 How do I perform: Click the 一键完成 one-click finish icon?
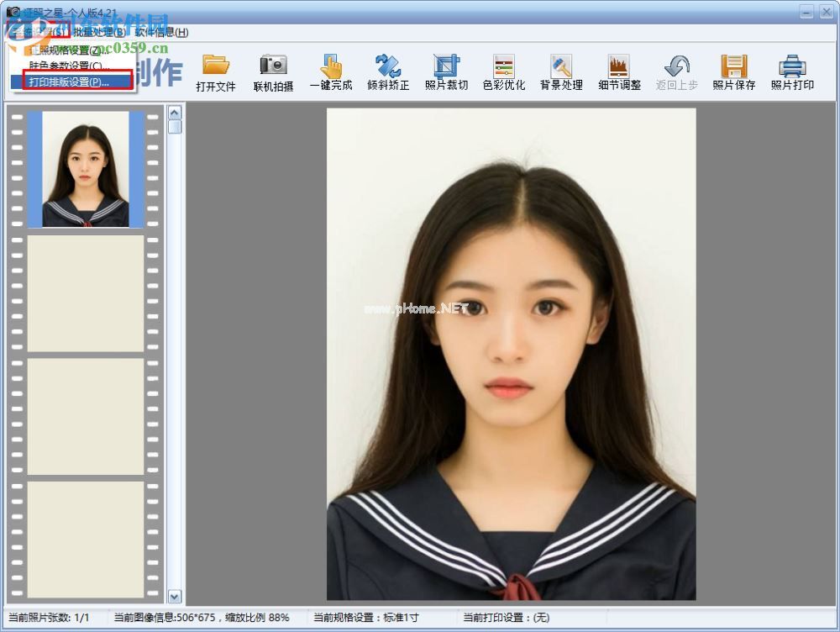[331, 67]
